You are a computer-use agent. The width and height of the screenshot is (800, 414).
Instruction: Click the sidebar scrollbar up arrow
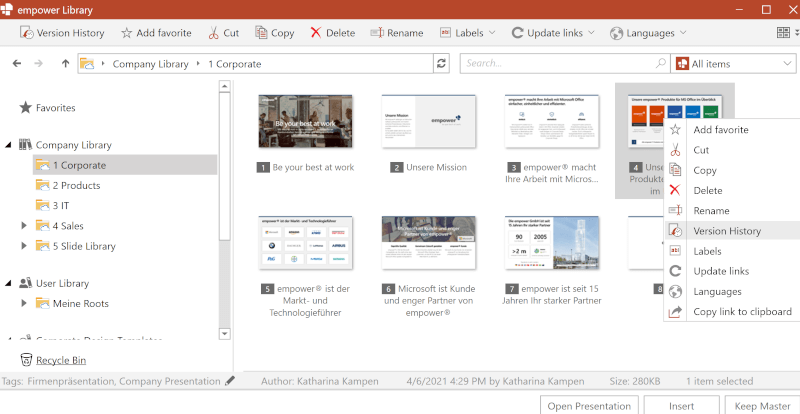pos(224,87)
